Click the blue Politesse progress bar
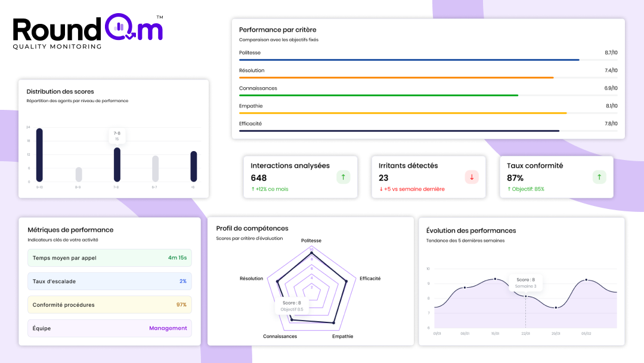644x363 pixels. (x=409, y=60)
